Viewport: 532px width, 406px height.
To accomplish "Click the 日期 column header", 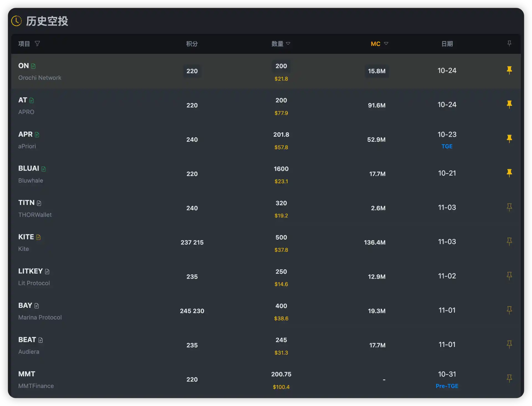I will (447, 44).
